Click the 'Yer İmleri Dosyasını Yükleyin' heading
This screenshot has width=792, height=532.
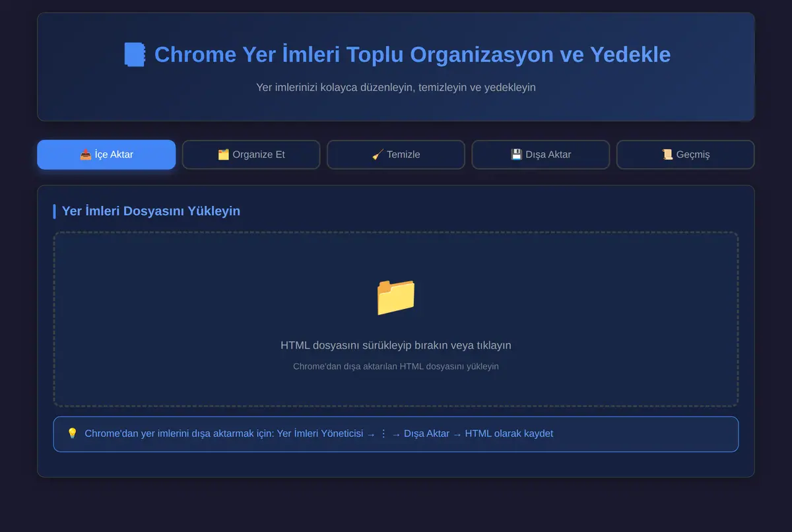click(151, 211)
